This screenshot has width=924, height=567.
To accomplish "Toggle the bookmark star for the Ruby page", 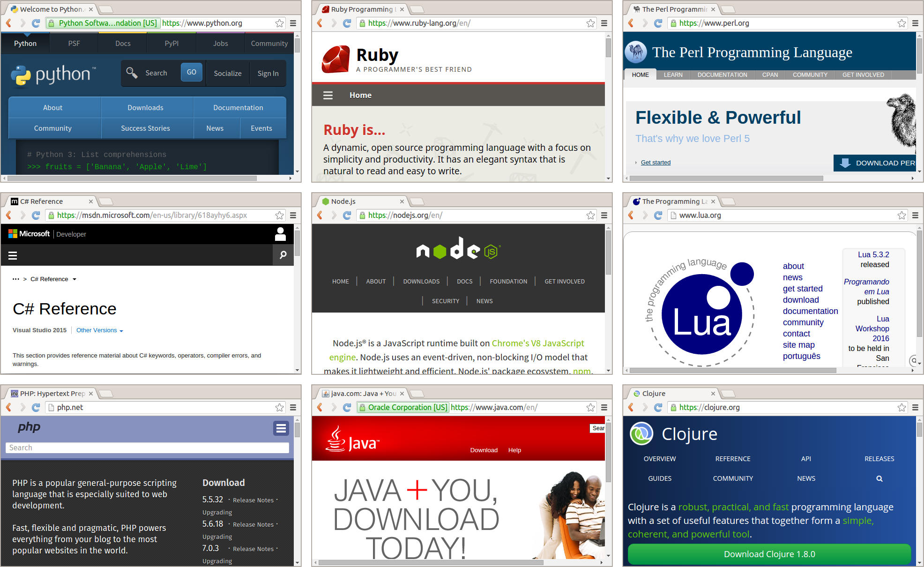I will tap(590, 22).
